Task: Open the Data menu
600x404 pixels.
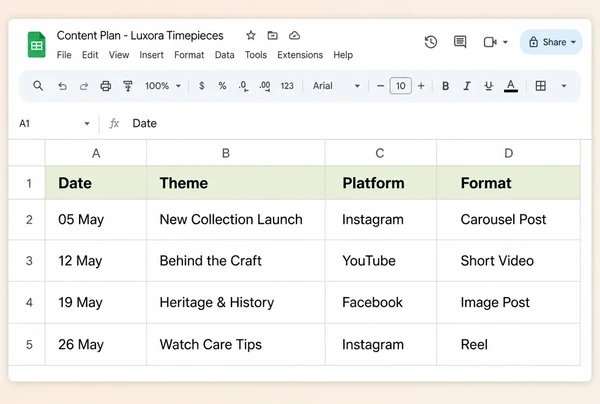Action: tap(224, 55)
